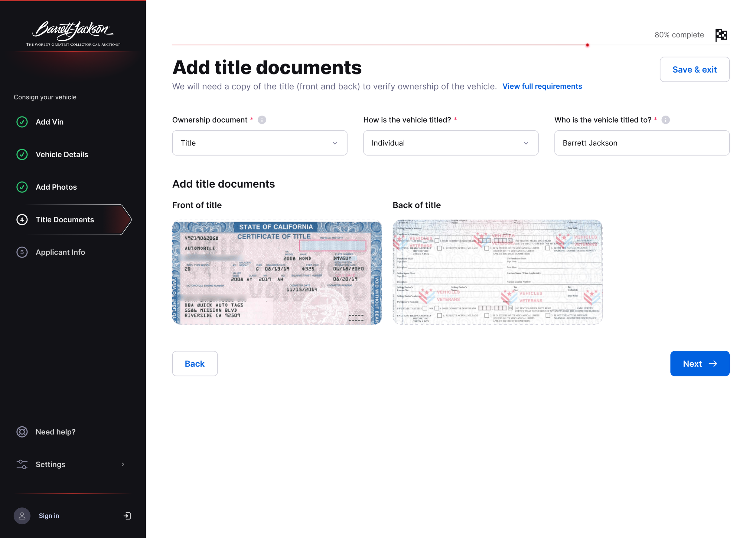This screenshot has width=756, height=538.
Task: Click the Need help lifebuoy icon
Action: pyautogui.click(x=22, y=432)
